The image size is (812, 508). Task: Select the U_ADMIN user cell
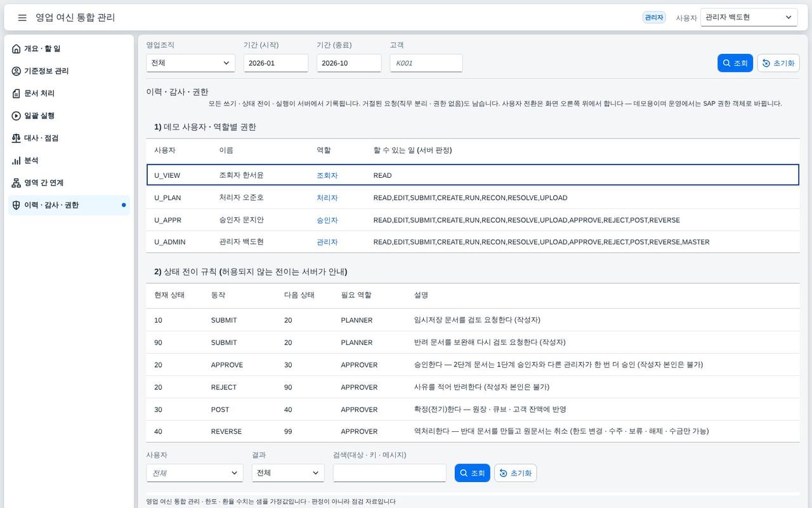(170, 242)
